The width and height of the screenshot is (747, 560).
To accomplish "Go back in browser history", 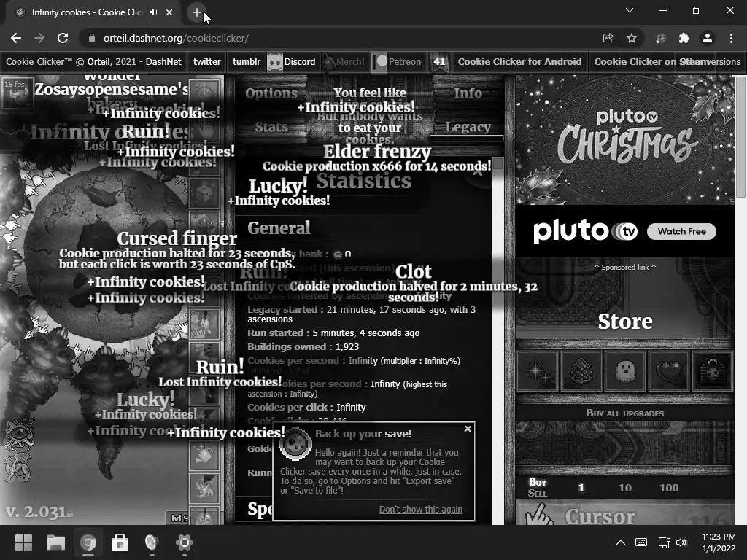I will 16,38.
